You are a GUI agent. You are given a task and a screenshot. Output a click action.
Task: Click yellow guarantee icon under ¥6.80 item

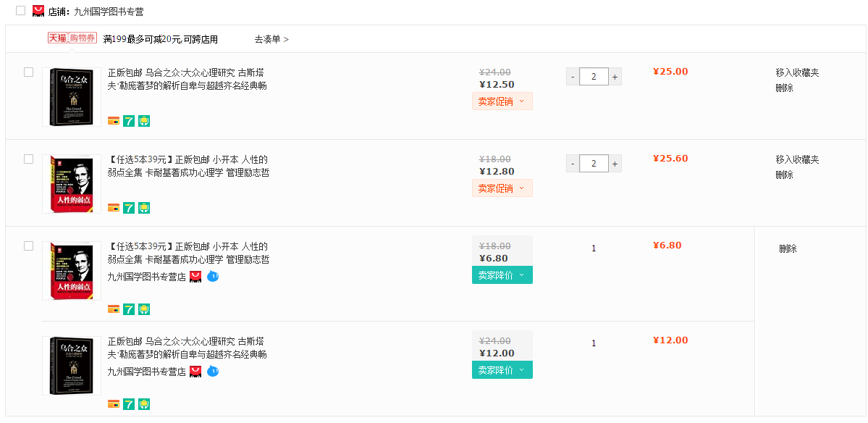144,309
